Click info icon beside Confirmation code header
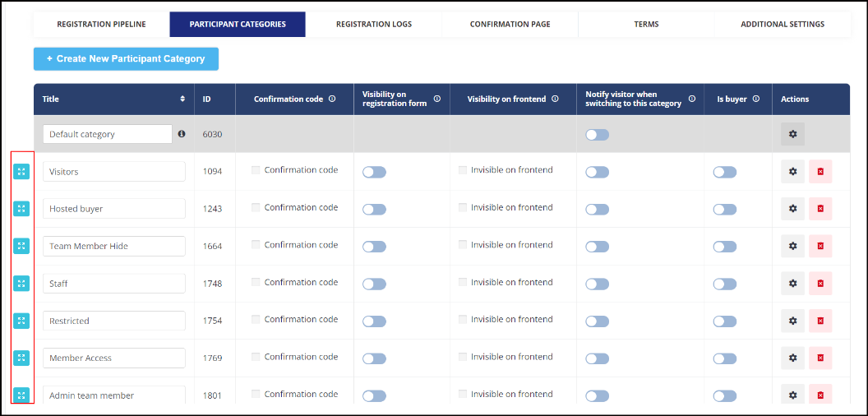 (x=332, y=99)
